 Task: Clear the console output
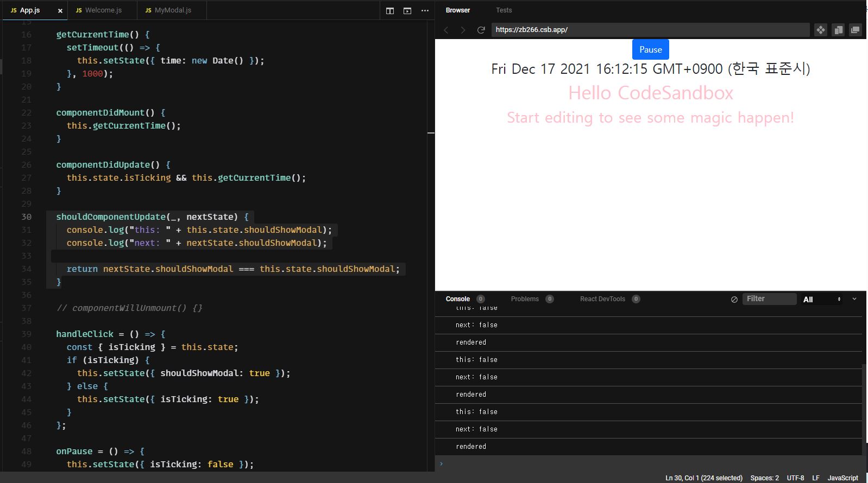click(734, 299)
